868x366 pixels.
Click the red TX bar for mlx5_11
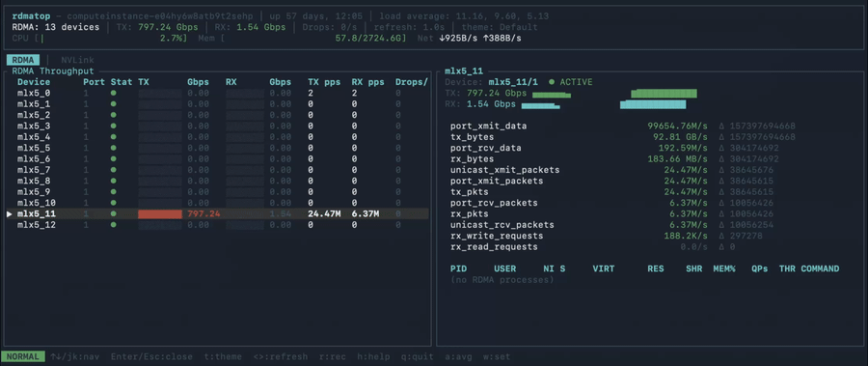click(160, 214)
